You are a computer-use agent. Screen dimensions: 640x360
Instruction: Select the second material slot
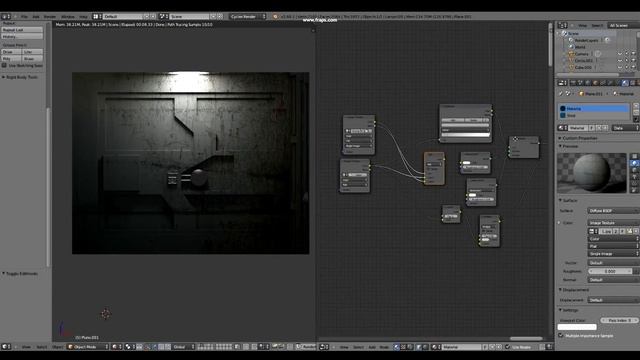pos(594,116)
